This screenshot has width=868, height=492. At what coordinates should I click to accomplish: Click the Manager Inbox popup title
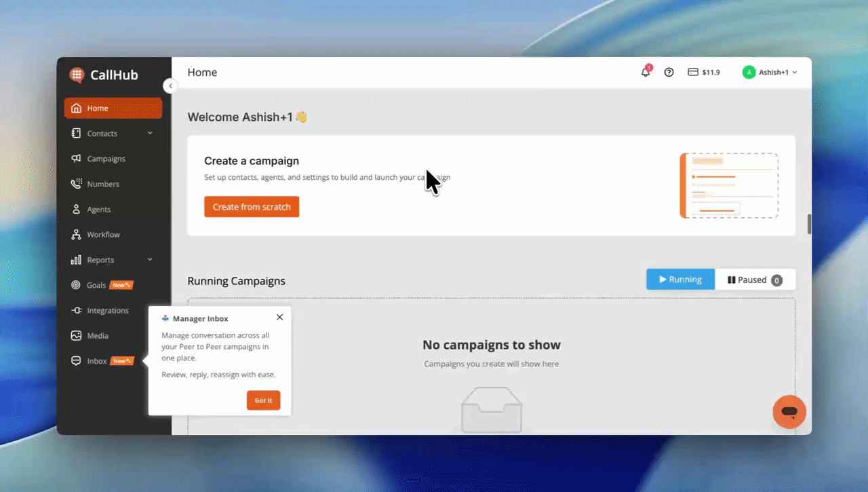(201, 318)
